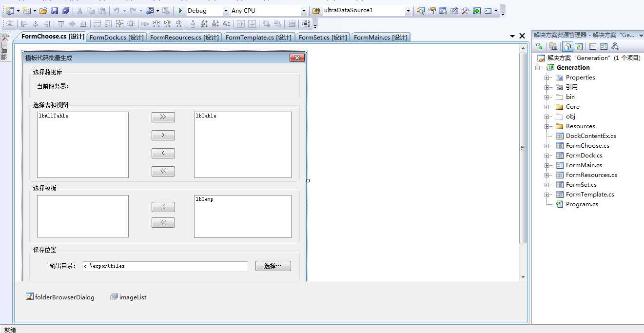Open the Any CPU platform dropdown
This screenshot has height=333, width=644.
[x=304, y=11]
